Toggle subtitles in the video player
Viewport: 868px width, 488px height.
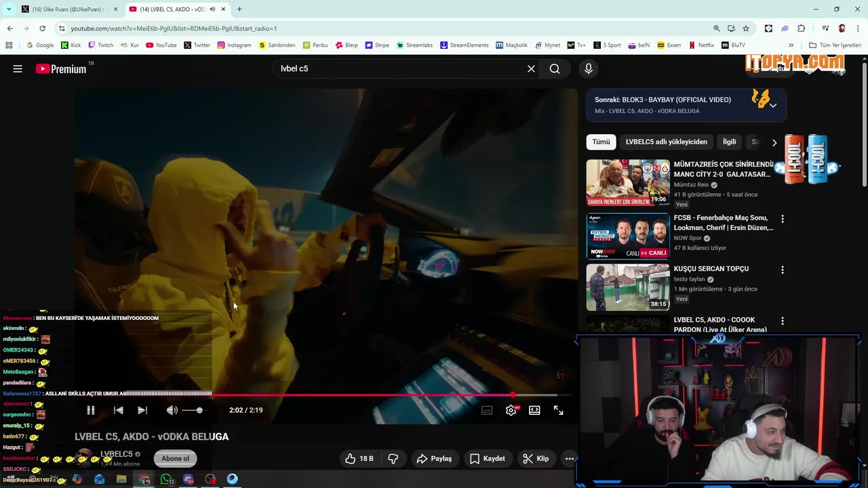point(487,410)
